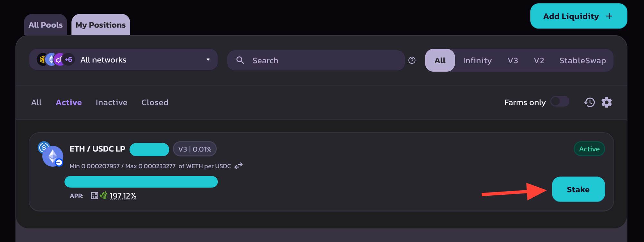Click the ETH/USDC token pair icon
The height and width of the screenshot is (242, 644).
[52, 154]
